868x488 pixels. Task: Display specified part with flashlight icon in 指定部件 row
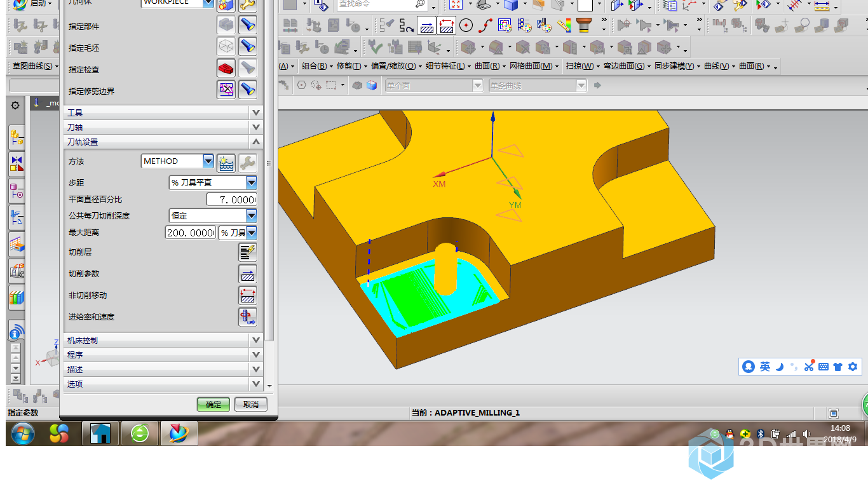pos(247,25)
